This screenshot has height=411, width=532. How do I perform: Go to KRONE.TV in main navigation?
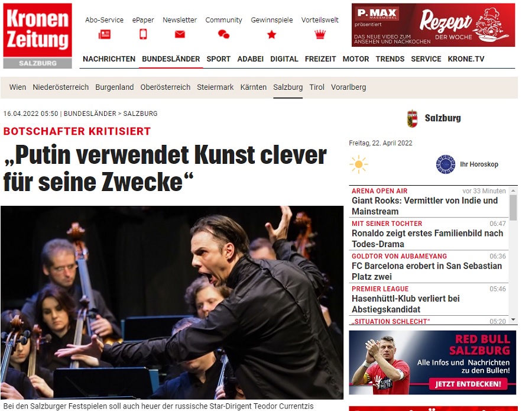466,59
